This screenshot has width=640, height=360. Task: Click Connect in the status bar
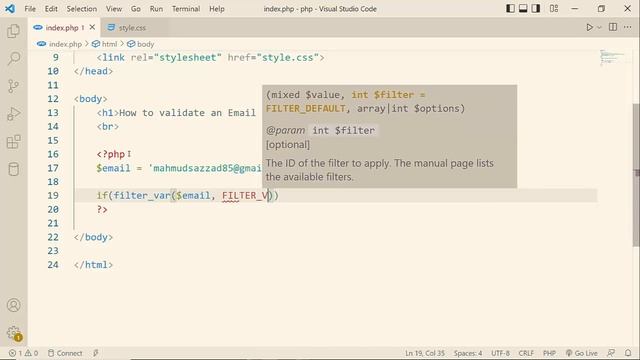pos(65,353)
